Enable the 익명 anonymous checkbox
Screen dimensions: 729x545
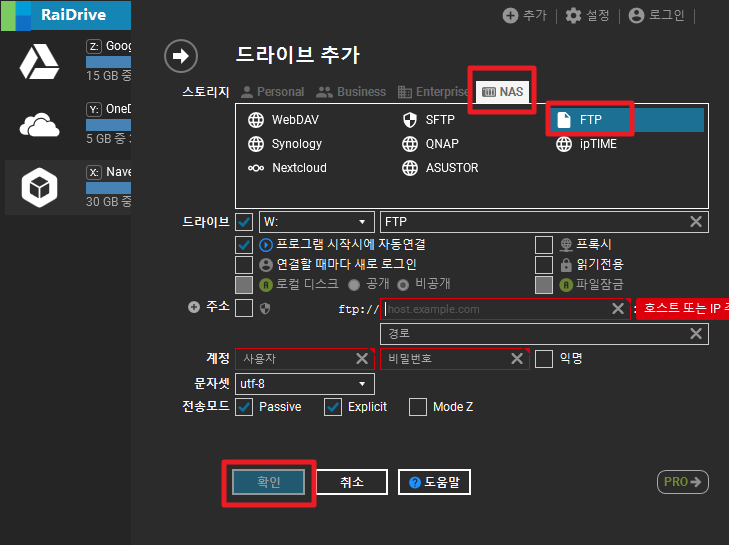coord(544,359)
